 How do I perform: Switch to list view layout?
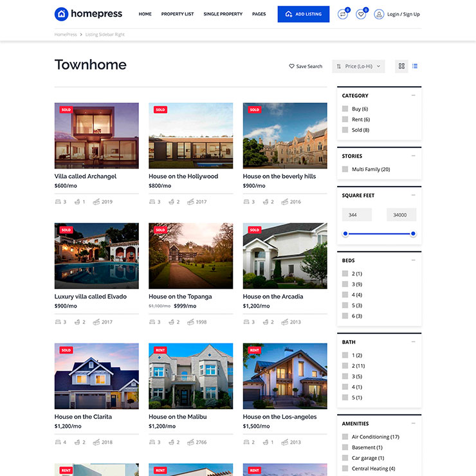[415, 66]
